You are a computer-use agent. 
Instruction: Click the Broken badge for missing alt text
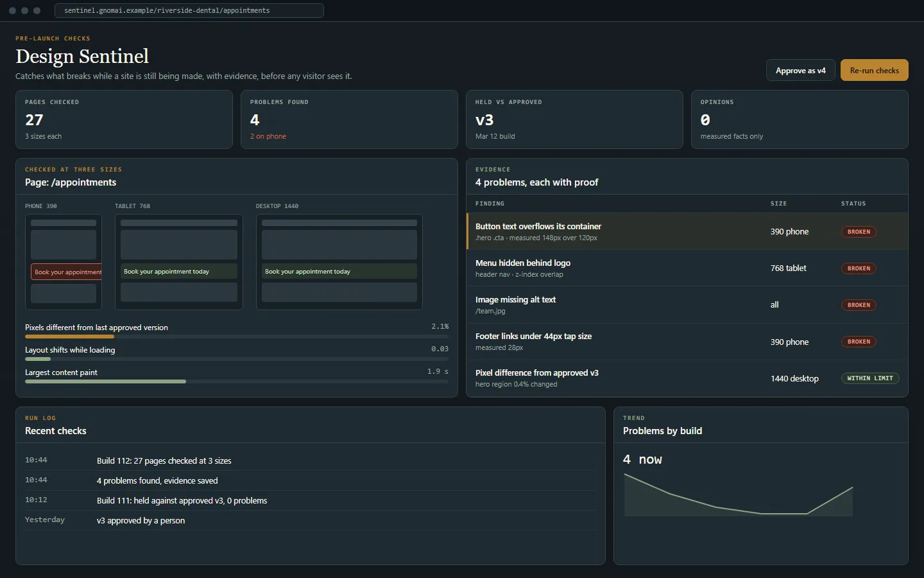(x=859, y=305)
